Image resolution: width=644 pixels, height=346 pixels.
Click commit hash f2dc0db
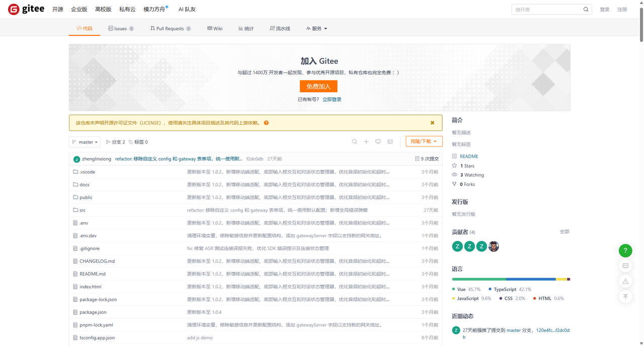tap(255, 159)
